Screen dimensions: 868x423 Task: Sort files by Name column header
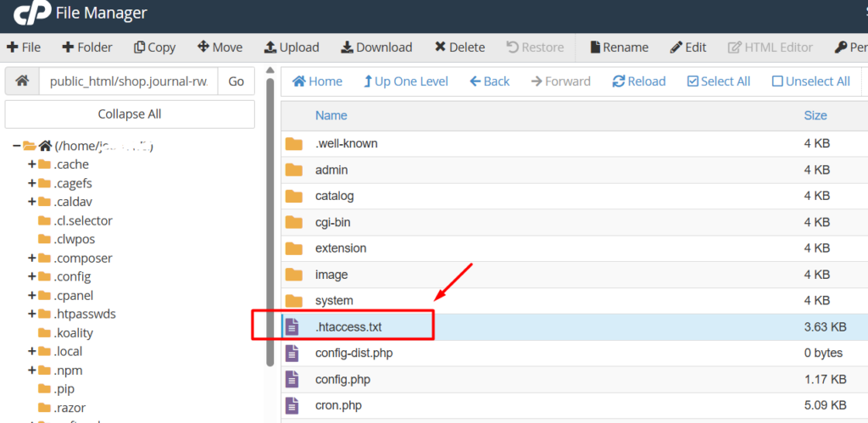coord(331,115)
